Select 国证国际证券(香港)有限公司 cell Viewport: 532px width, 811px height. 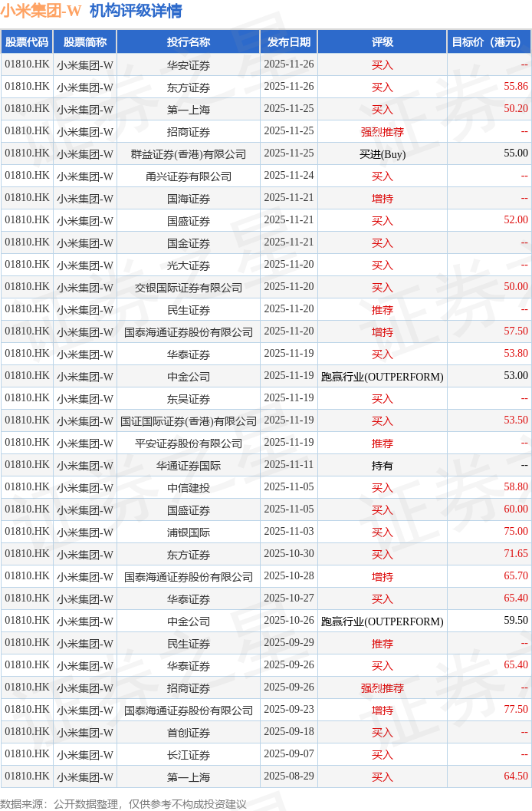click(188, 421)
